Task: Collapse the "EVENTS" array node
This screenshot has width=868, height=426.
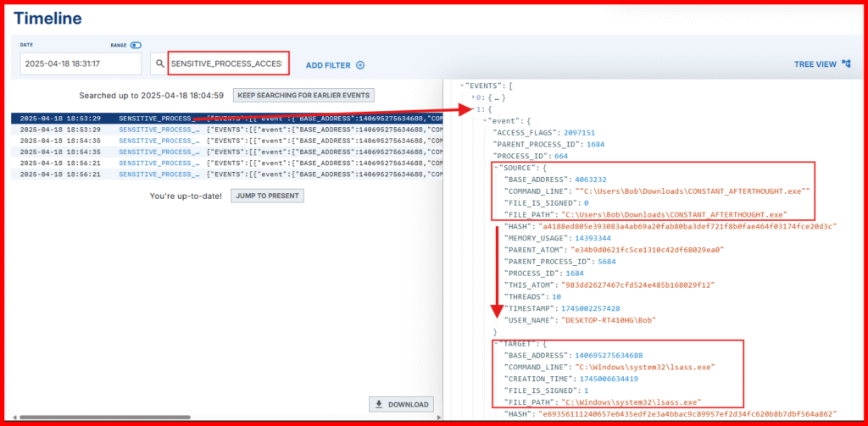Action: [x=461, y=86]
